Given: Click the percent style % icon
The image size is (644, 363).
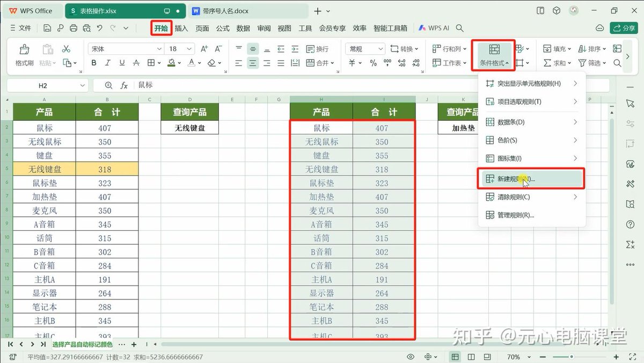Looking at the screenshot, I should click(374, 63).
